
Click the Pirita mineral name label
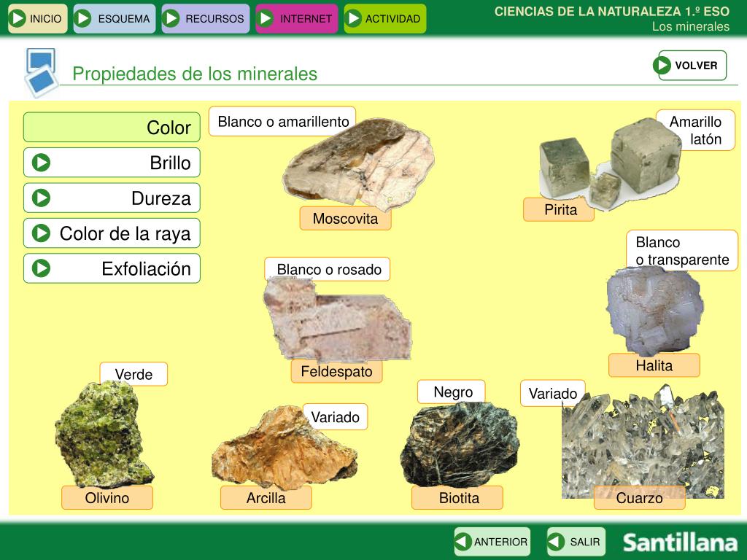pyautogui.click(x=560, y=210)
